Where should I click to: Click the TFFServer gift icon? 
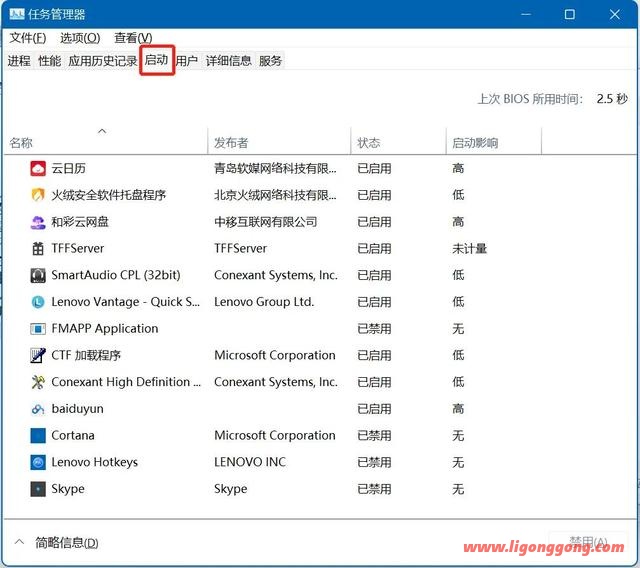click(38, 248)
